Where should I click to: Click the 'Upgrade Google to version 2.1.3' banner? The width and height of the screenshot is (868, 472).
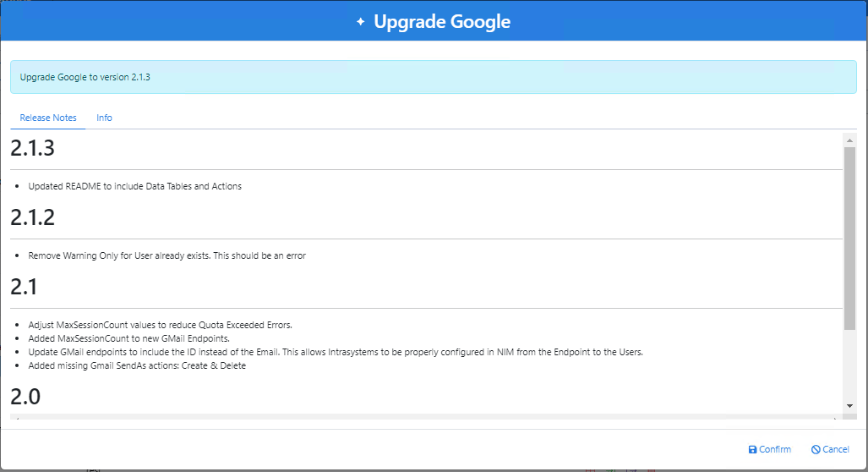(x=433, y=77)
